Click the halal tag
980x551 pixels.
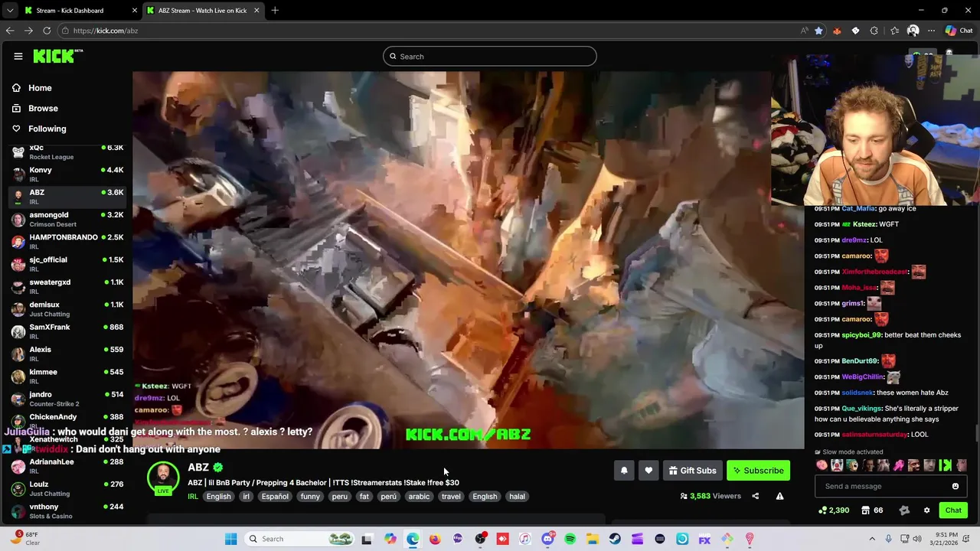coord(518,497)
